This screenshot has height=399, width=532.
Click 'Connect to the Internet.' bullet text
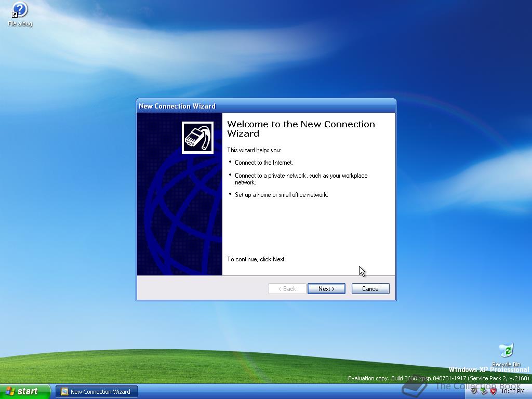tap(263, 163)
